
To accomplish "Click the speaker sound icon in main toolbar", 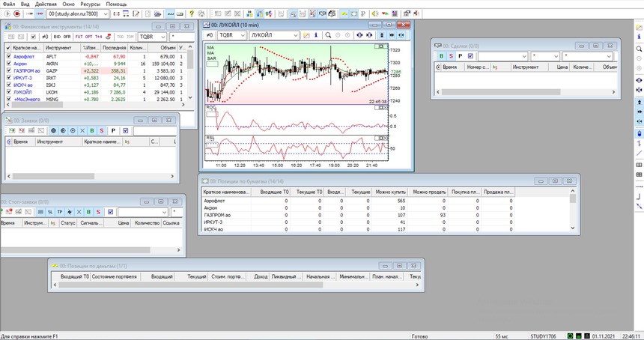I will pyautogui.click(x=375, y=13).
